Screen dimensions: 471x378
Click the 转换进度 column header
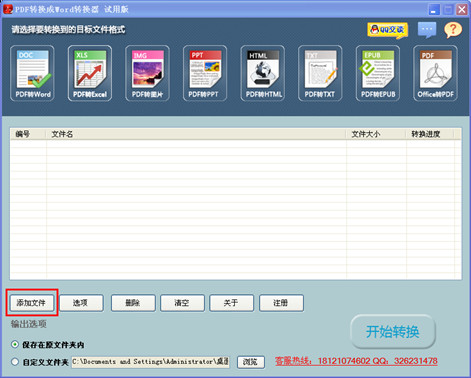[430, 134]
